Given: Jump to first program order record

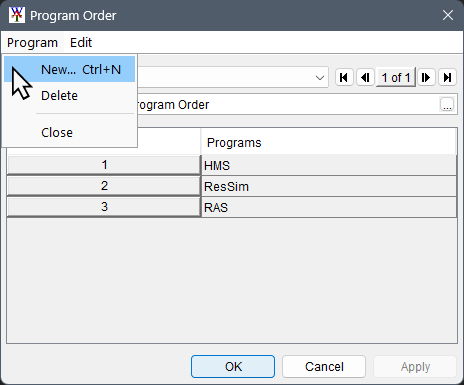Looking at the screenshot, I should tap(344, 77).
